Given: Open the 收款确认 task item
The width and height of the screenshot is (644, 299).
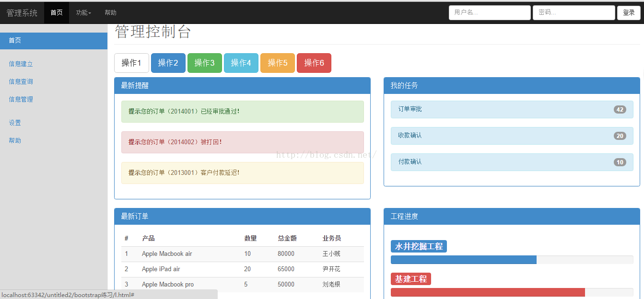Looking at the screenshot, I should tap(512, 136).
